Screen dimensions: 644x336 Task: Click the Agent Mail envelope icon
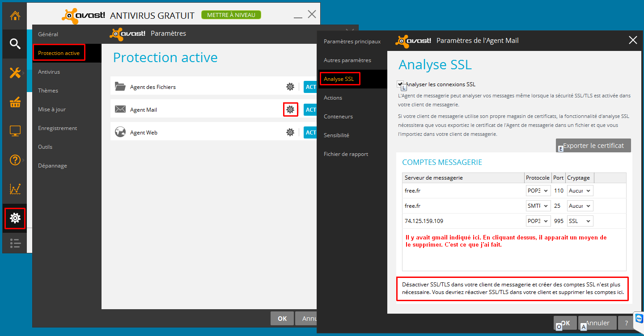coord(120,109)
